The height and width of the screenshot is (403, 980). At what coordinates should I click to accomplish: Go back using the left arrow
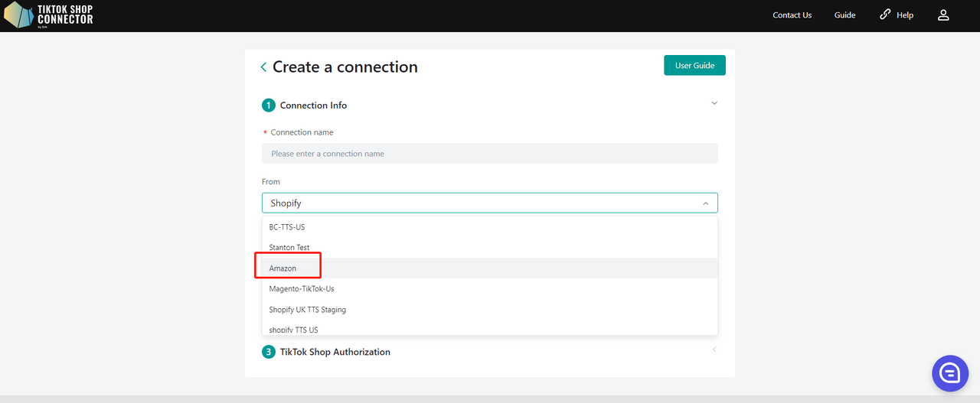pos(263,67)
